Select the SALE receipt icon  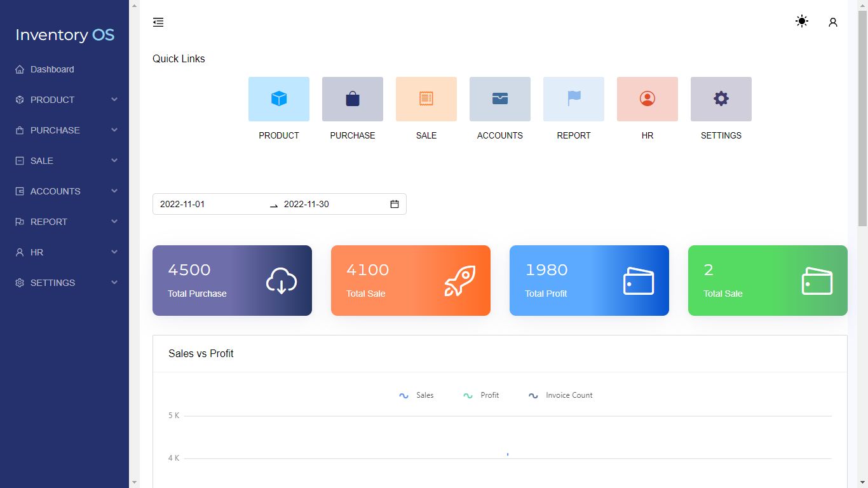426,99
